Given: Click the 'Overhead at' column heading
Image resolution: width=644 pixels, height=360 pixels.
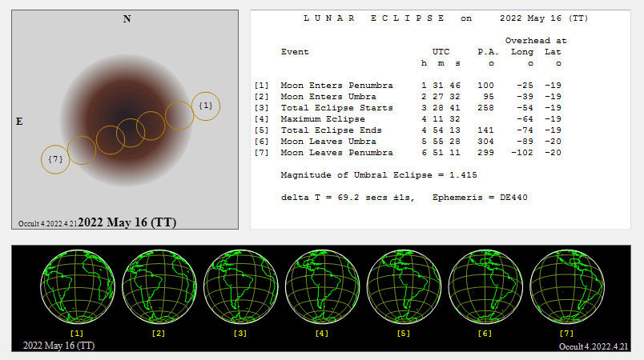Looking at the screenshot, I should (x=536, y=41).
